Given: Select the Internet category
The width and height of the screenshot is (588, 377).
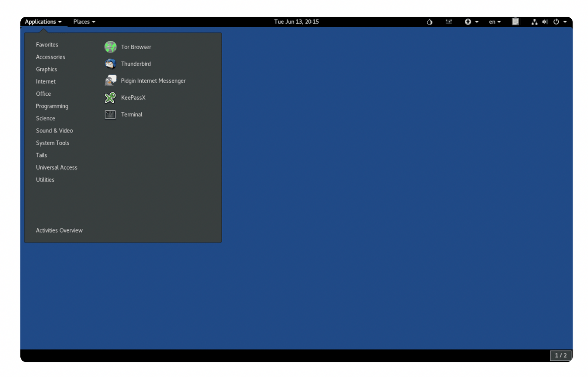Looking at the screenshot, I should pyautogui.click(x=46, y=81).
